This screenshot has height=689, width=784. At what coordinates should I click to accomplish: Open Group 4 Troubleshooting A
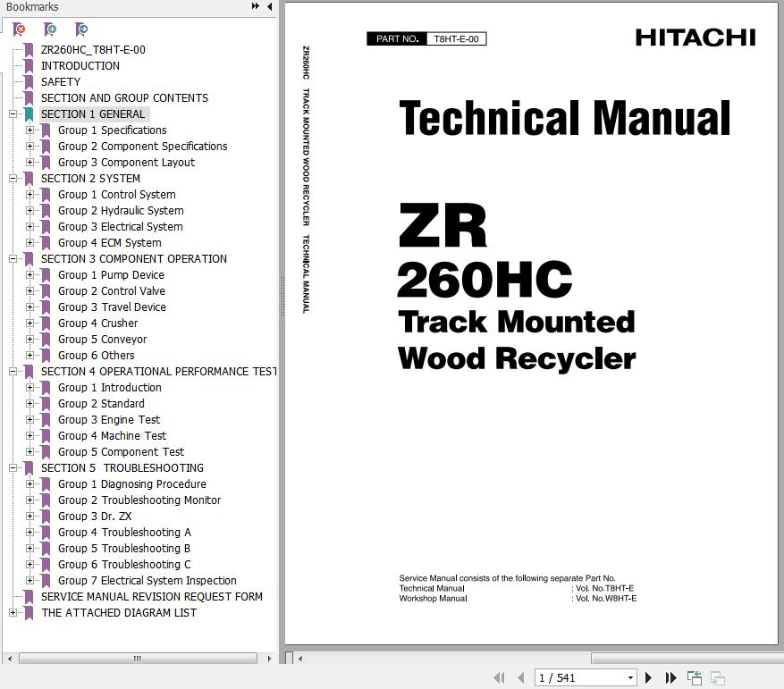[124, 533]
